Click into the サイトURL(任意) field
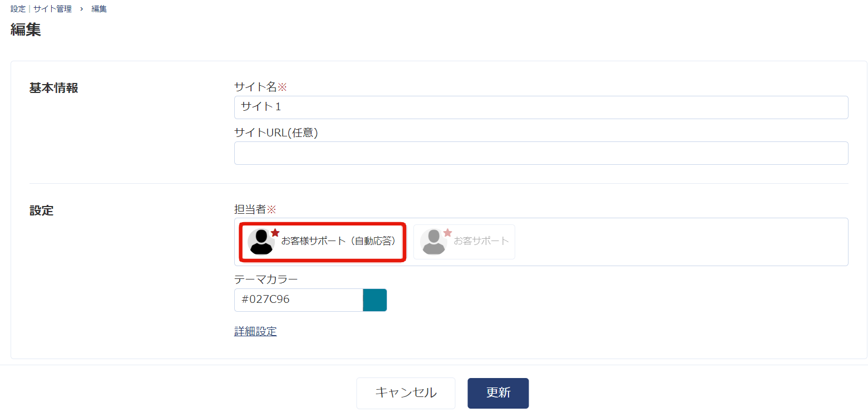The width and height of the screenshot is (868, 417). coord(541,153)
